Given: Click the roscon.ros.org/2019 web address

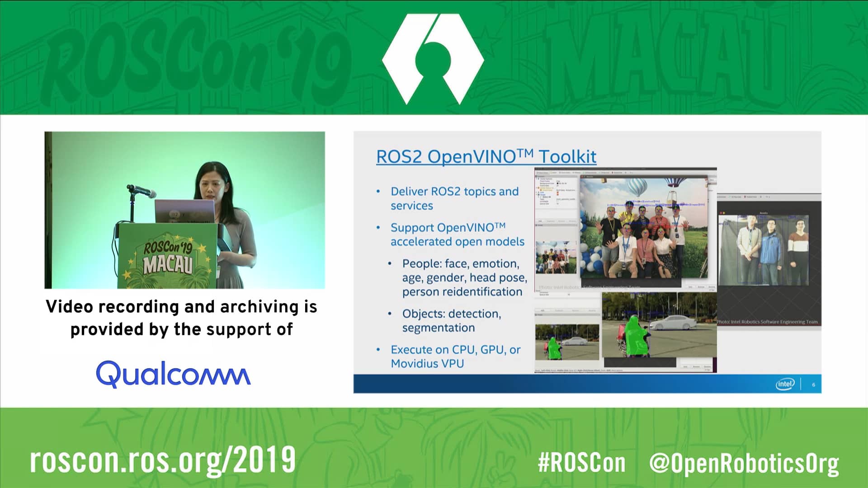Looking at the screenshot, I should coord(163,461).
